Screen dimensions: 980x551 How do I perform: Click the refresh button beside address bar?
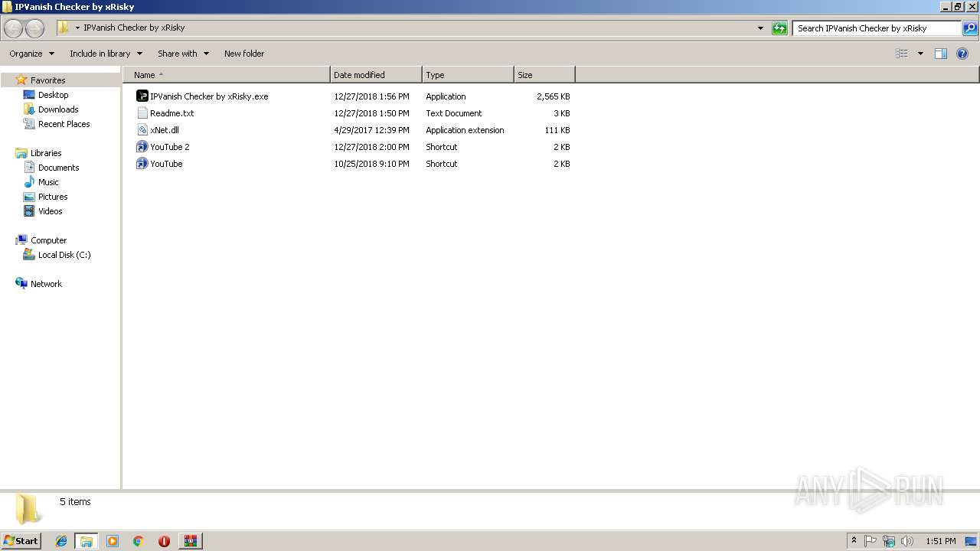click(779, 28)
